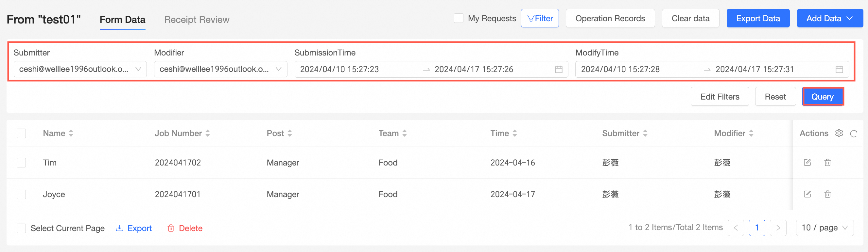
Task: Sort by Team column
Action: pyautogui.click(x=404, y=133)
